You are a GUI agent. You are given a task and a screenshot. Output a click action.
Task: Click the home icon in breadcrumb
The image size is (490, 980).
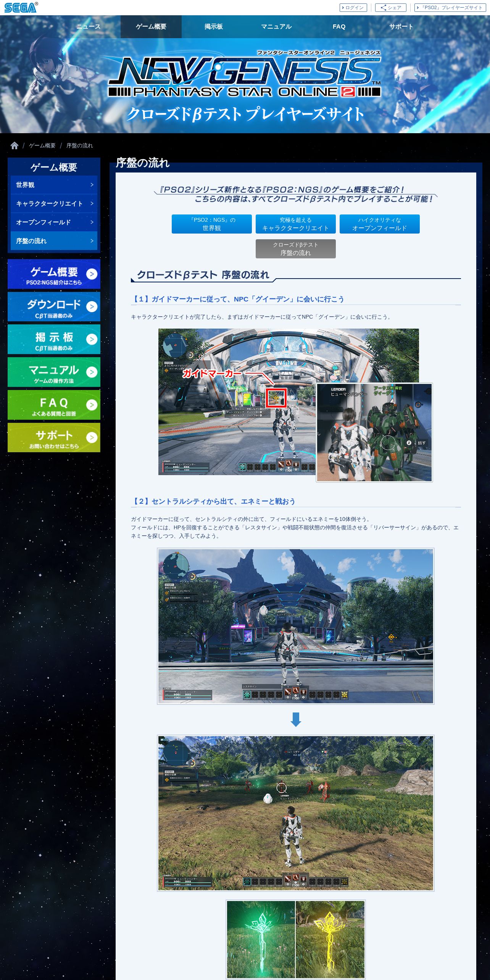15,145
